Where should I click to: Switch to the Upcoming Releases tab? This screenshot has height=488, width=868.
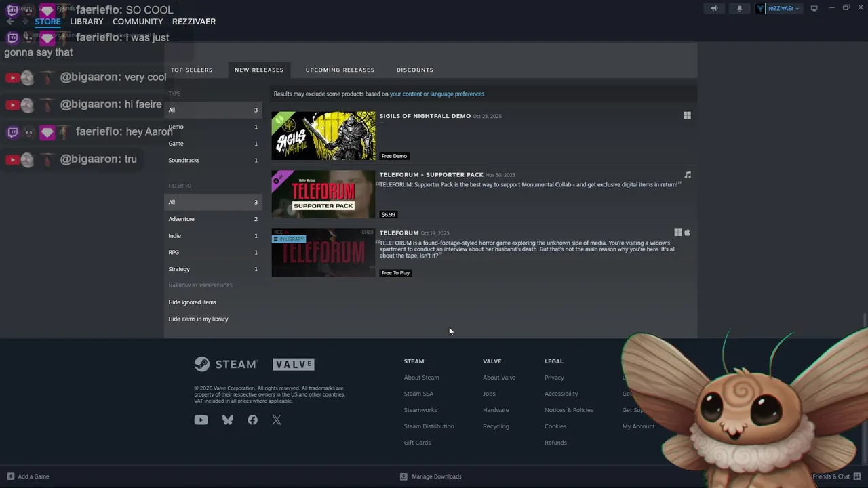(x=340, y=70)
